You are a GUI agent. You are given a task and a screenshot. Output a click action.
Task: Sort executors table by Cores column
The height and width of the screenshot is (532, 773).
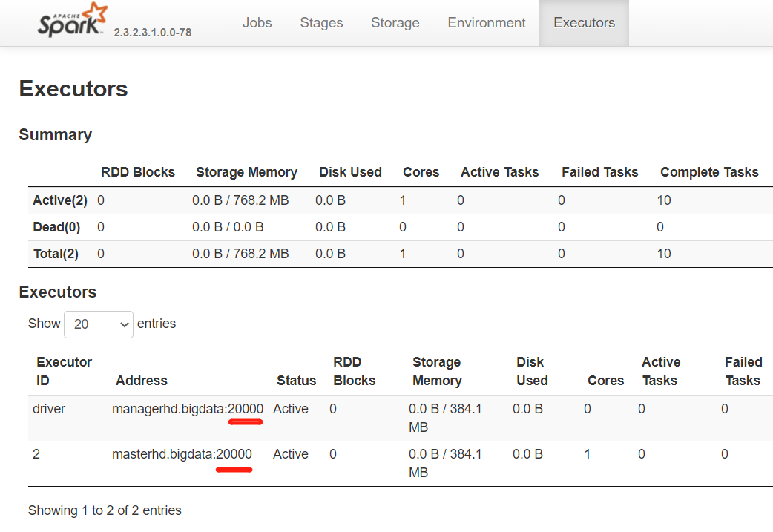tap(605, 381)
